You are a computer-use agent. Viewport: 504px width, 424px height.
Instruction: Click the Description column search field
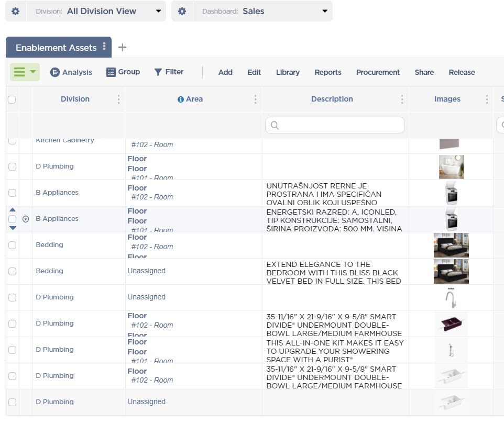coord(335,125)
